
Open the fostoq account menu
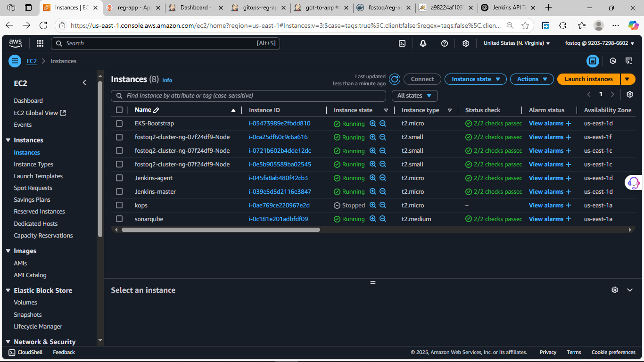point(600,43)
